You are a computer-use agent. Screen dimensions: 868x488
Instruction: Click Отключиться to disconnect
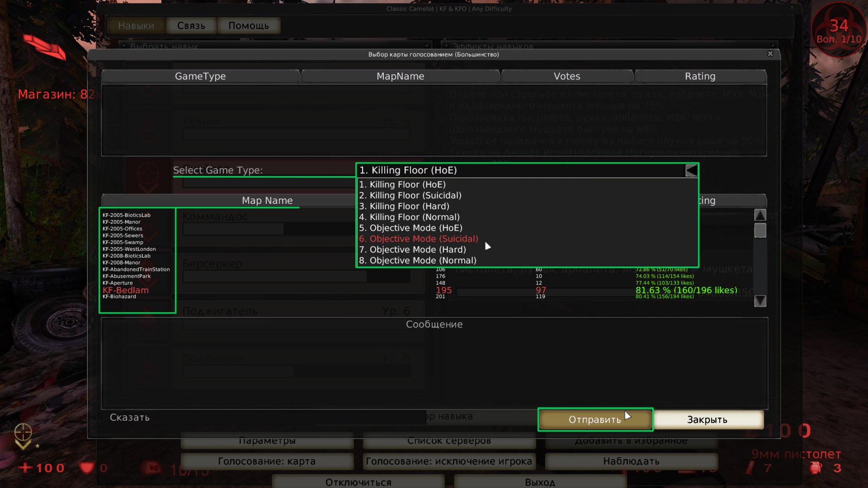358,482
